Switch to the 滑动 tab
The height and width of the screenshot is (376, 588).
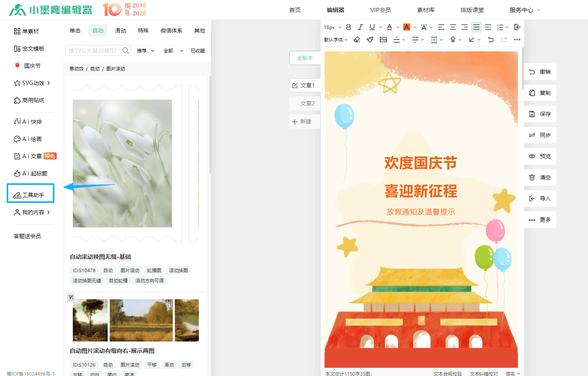click(121, 31)
